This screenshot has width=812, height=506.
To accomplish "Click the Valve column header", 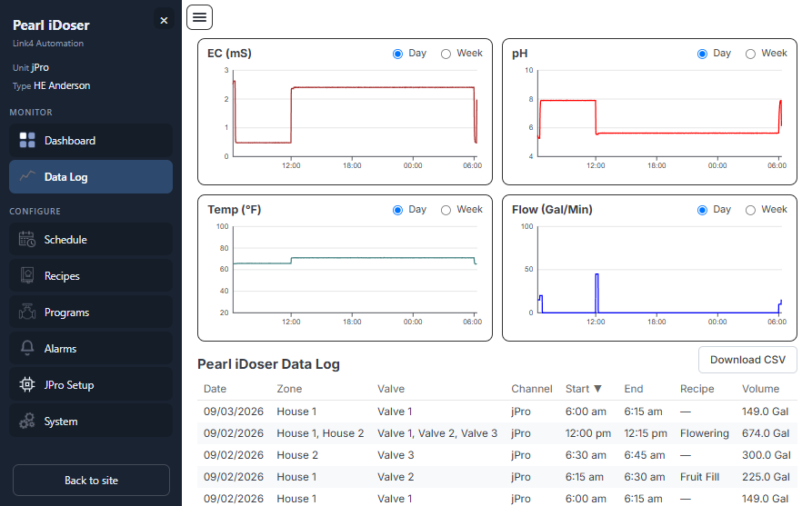I will pos(391,389).
